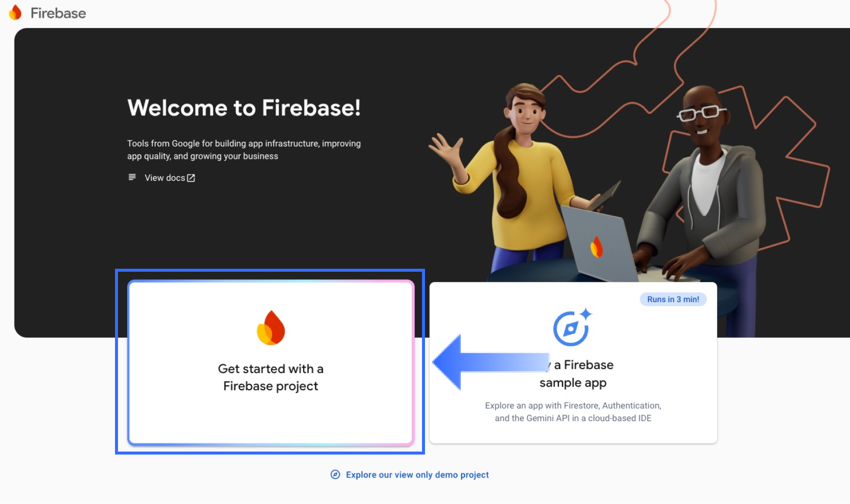Click the compass sparkle icon on sample app card
This screenshot has width=850, height=504.
click(572, 327)
